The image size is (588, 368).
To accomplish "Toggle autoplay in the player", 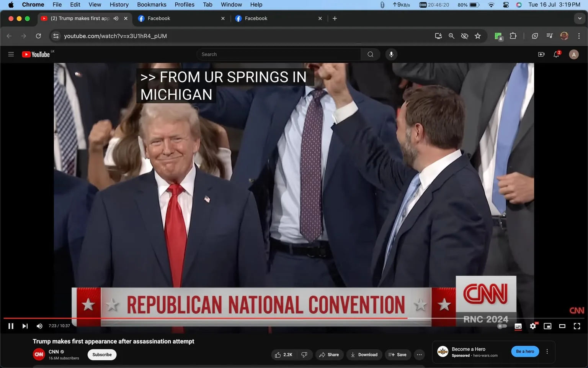I will click(x=501, y=326).
